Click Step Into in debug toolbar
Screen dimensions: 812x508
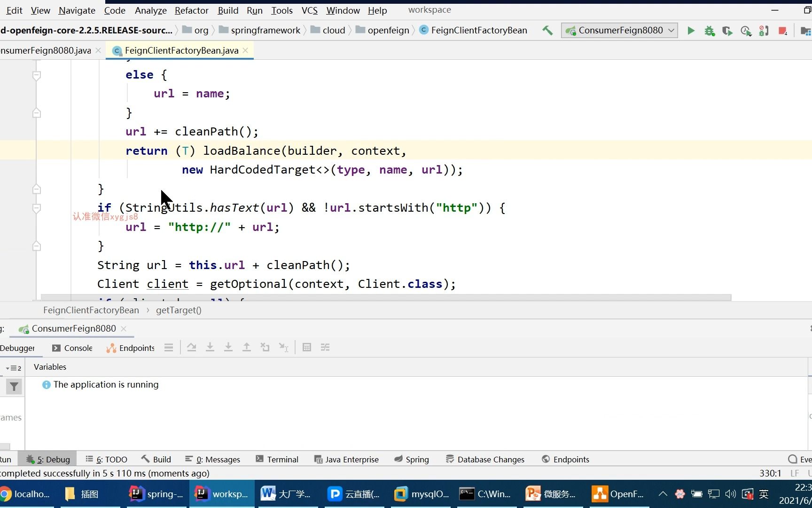[x=210, y=348]
